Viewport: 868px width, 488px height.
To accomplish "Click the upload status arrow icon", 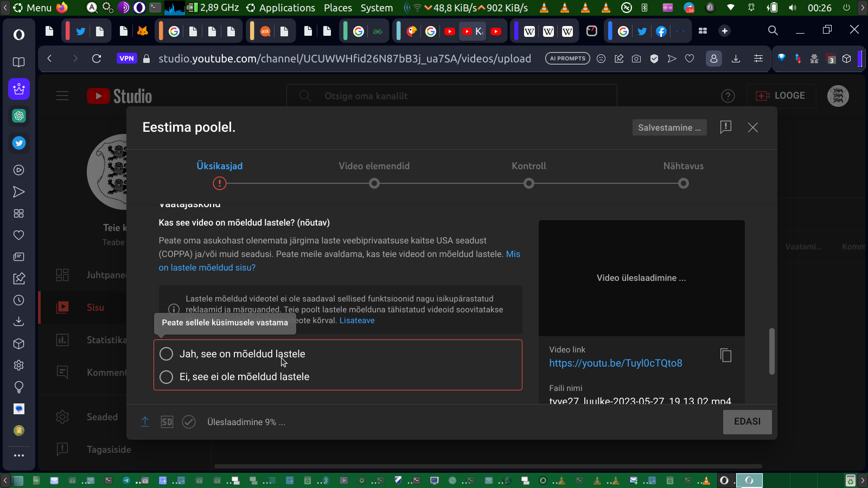I will click(145, 422).
